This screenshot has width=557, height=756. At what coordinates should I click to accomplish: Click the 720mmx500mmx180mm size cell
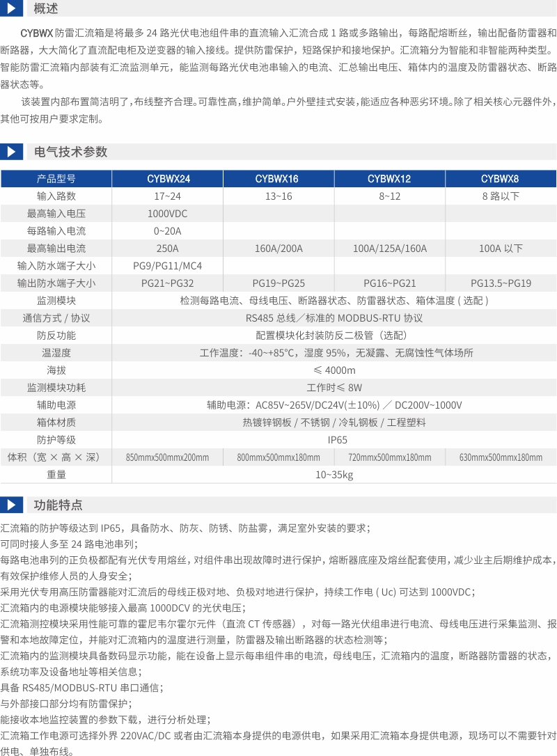(x=390, y=457)
